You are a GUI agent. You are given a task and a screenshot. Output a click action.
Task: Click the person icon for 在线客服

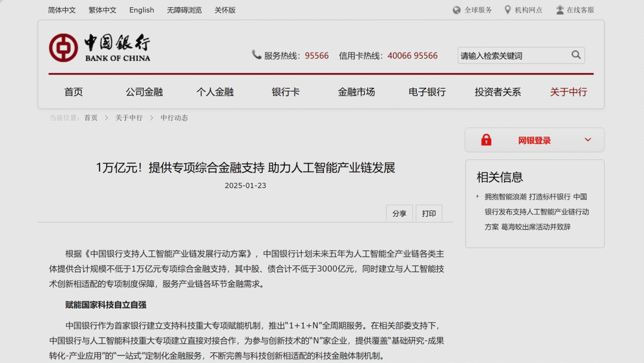[x=560, y=10]
